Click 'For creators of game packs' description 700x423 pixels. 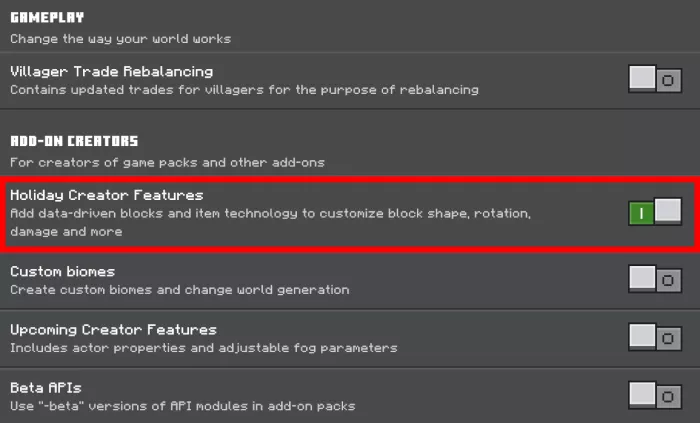pos(167,162)
